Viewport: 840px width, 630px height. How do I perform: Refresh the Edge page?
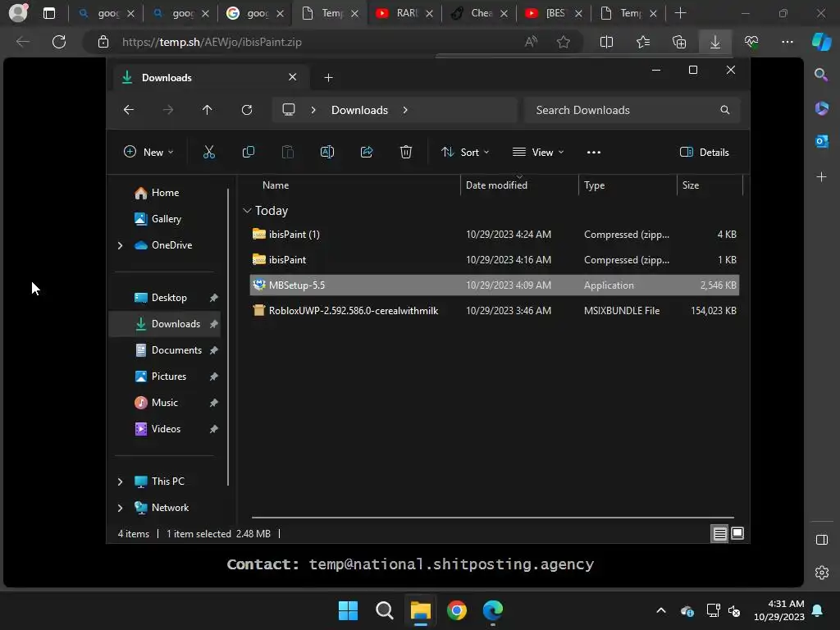tap(59, 42)
